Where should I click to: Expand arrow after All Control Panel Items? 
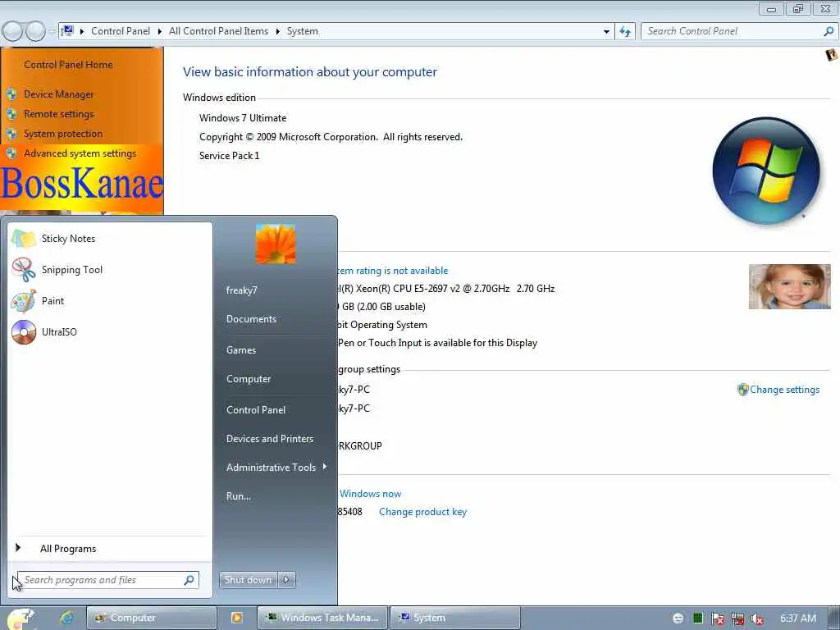pyautogui.click(x=277, y=32)
